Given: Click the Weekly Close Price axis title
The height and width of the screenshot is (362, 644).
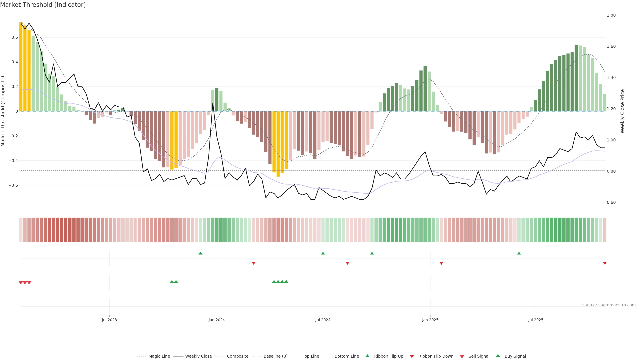Looking at the screenshot, I should (x=622, y=111).
